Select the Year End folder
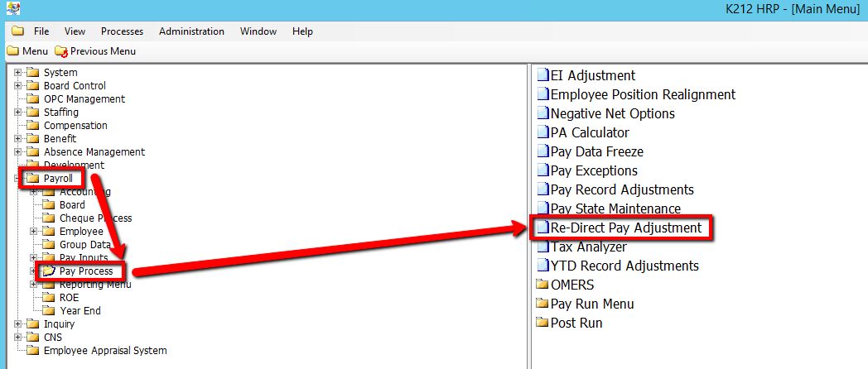868x369 pixels. (x=80, y=311)
